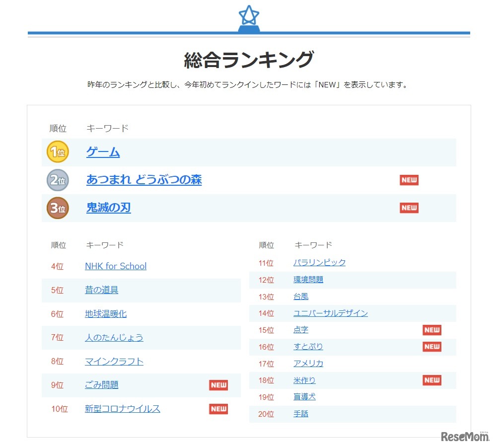This screenshot has width=496, height=448.
Task: Open the 地球温暖化 keyword link
Action: [106, 314]
